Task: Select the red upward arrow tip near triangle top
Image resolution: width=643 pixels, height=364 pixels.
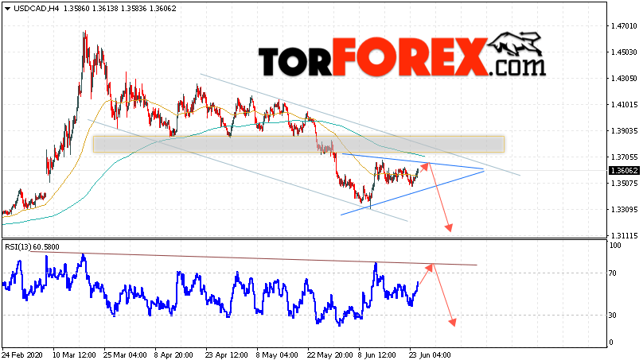Action: 427,165
